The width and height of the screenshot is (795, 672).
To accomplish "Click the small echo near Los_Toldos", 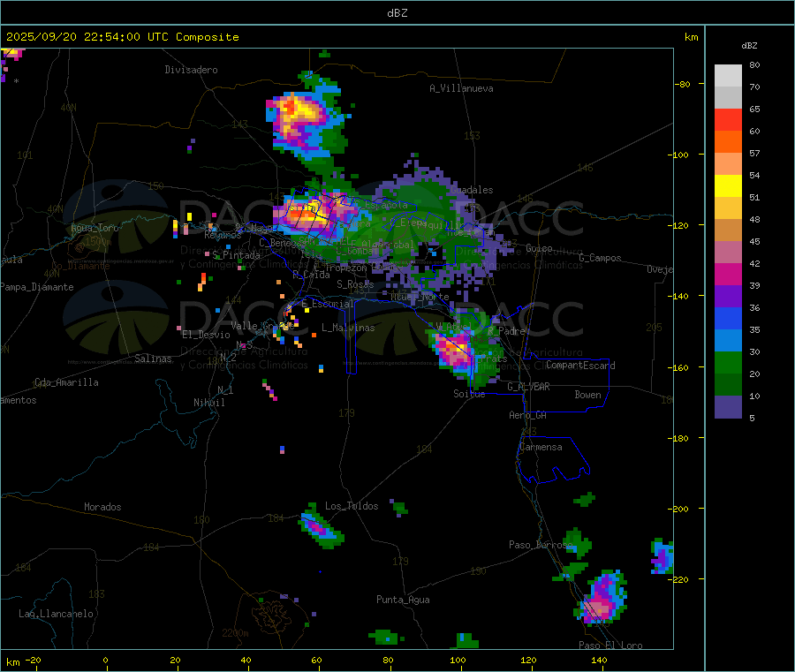I will click(x=320, y=527).
